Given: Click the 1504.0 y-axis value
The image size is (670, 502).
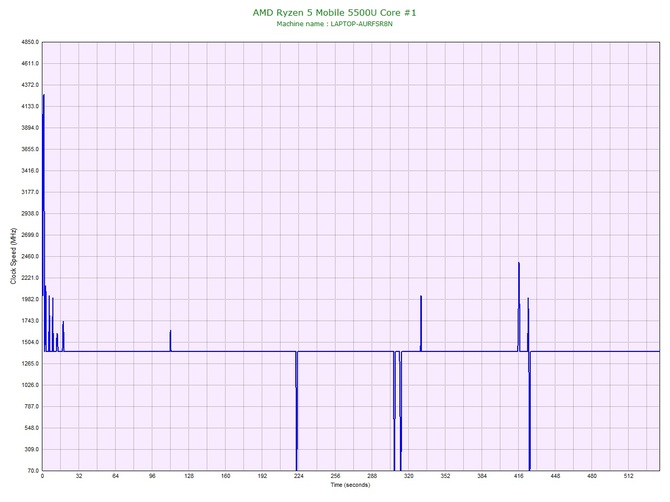Looking at the screenshot, I should coord(30,342).
